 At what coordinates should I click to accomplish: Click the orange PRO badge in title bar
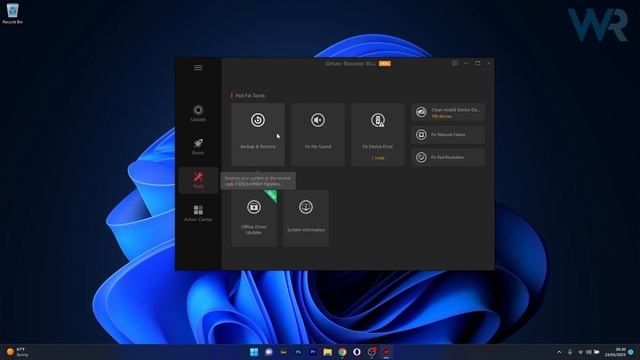pos(385,64)
